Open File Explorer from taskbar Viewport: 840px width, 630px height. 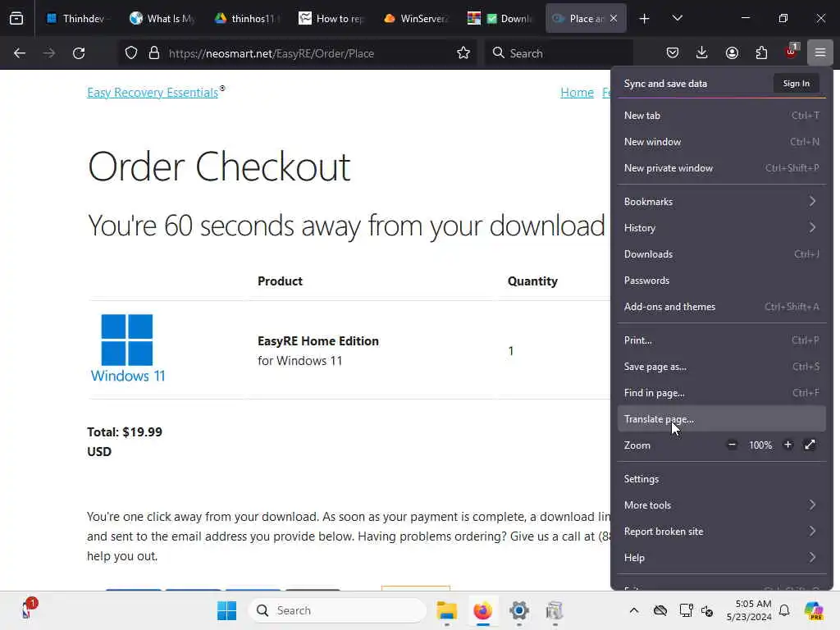click(x=447, y=610)
